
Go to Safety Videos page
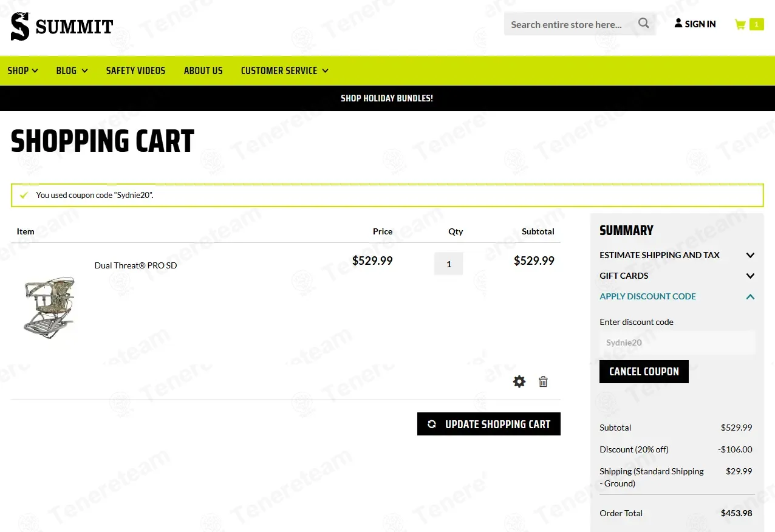point(135,70)
